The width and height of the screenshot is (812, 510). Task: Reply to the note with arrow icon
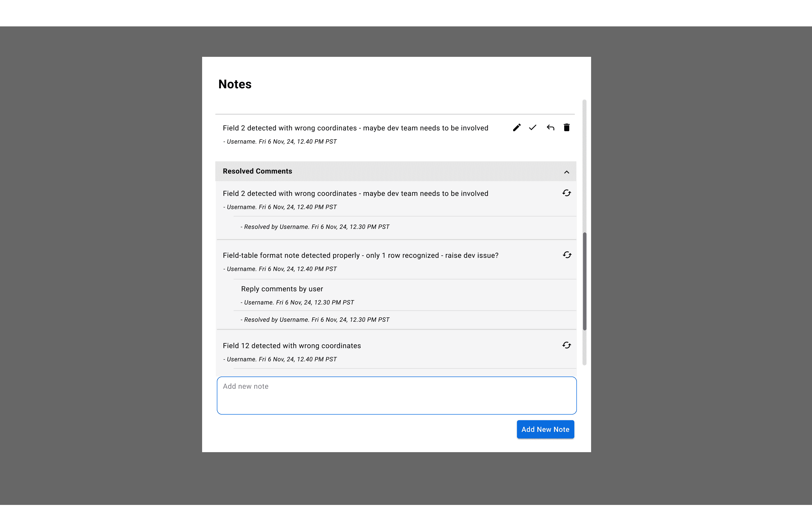coord(550,127)
